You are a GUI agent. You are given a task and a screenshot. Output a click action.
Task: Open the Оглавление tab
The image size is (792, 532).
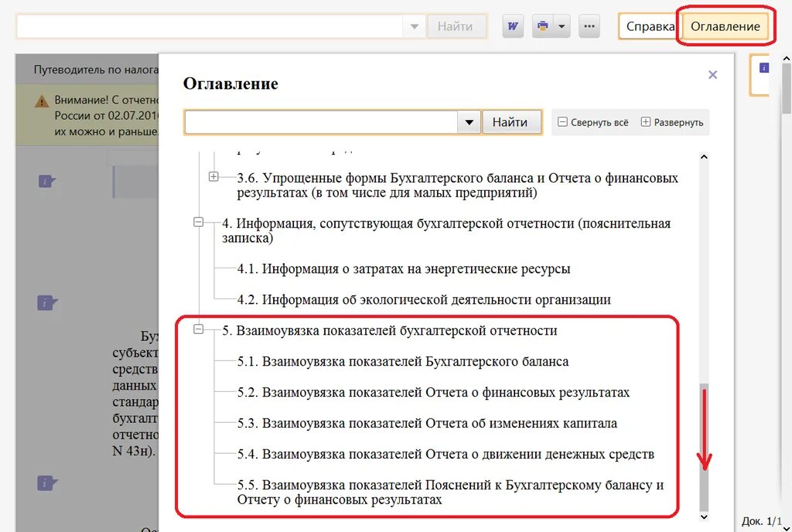point(725,26)
